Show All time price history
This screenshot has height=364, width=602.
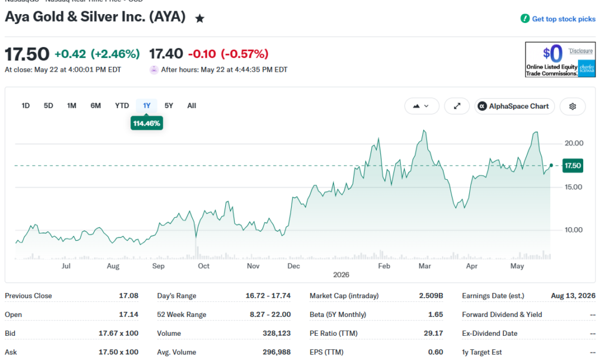click(192, 106)
